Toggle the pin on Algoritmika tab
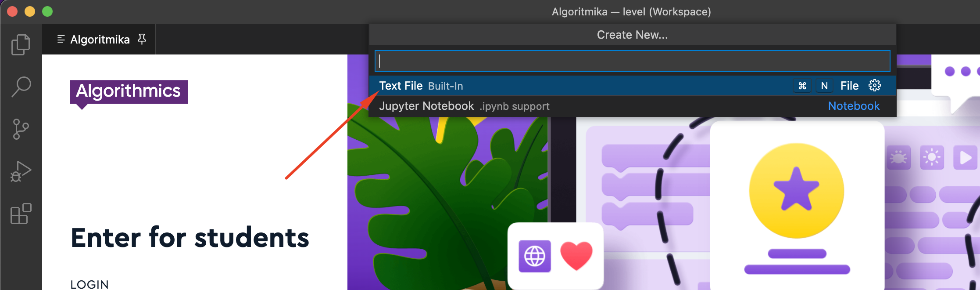The width and height of the screenshot is (980, 290). (142, 40)
